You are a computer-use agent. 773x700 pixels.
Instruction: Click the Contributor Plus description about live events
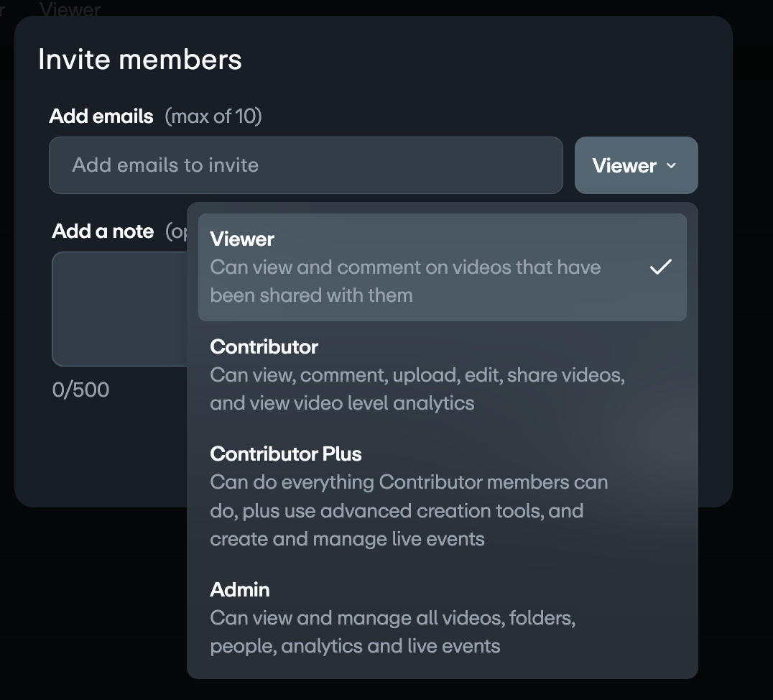[x=408, y=511]
